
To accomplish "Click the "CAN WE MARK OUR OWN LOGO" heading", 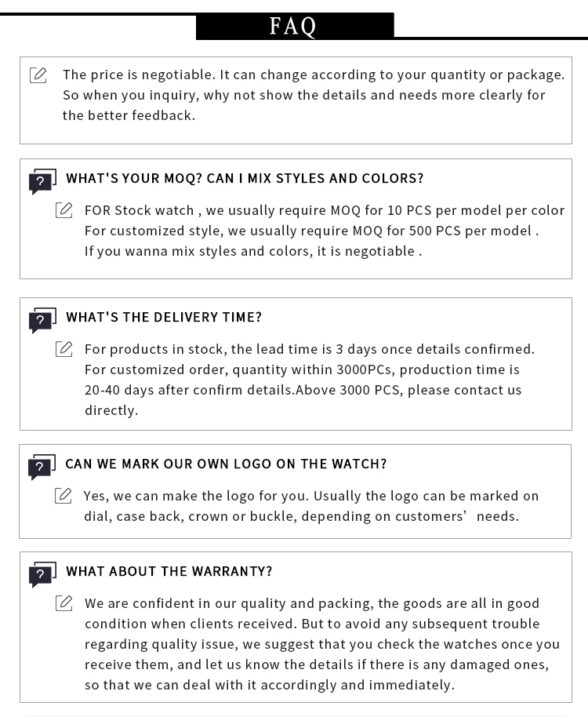I will [226, 464].
